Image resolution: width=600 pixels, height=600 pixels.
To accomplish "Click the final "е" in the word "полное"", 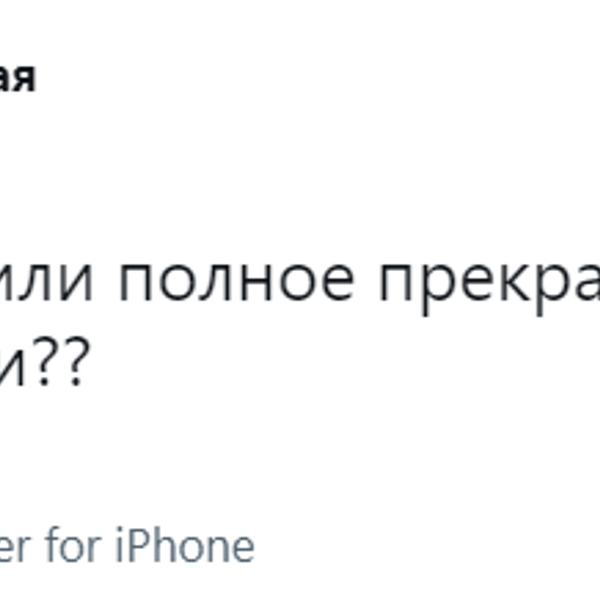I will point(338,282).
